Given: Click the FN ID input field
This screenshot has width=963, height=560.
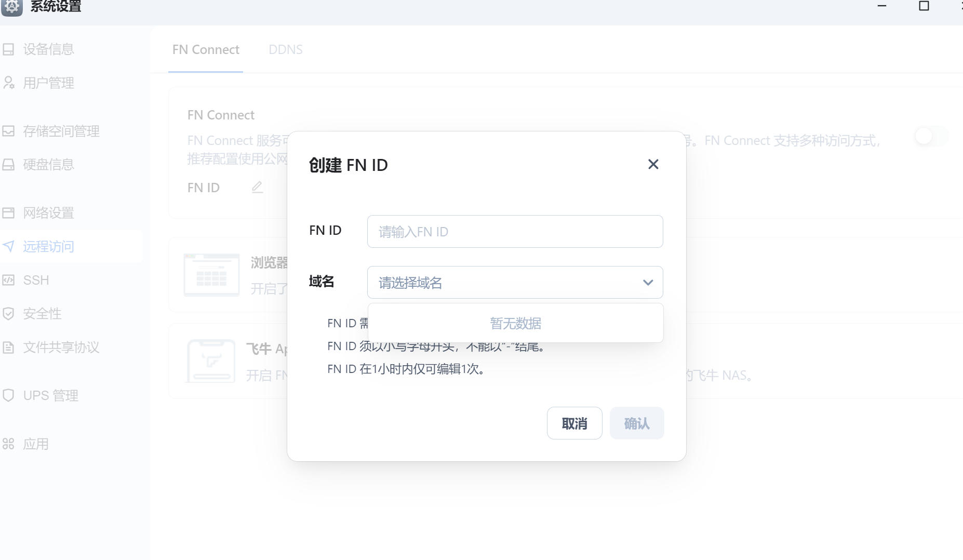Looking at the screenshot, I should pos(515,231).
